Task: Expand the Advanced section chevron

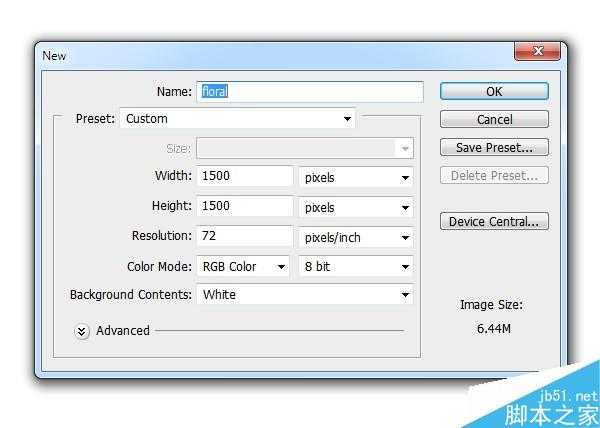Action: pos(82,331)
